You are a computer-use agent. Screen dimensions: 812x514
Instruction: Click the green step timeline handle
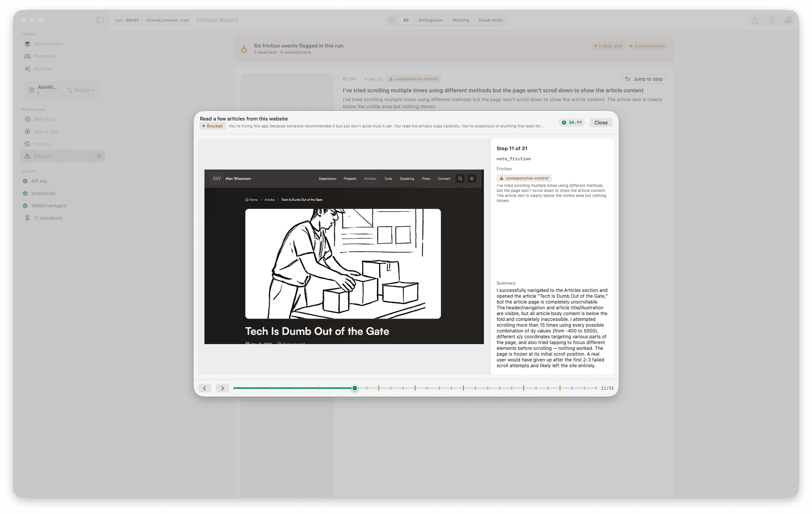tap(355, 388)
